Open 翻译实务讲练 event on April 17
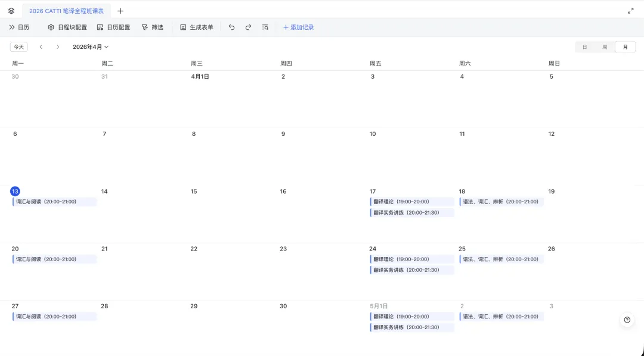Viewport: 644px width, 356px height. coord(412,213)
